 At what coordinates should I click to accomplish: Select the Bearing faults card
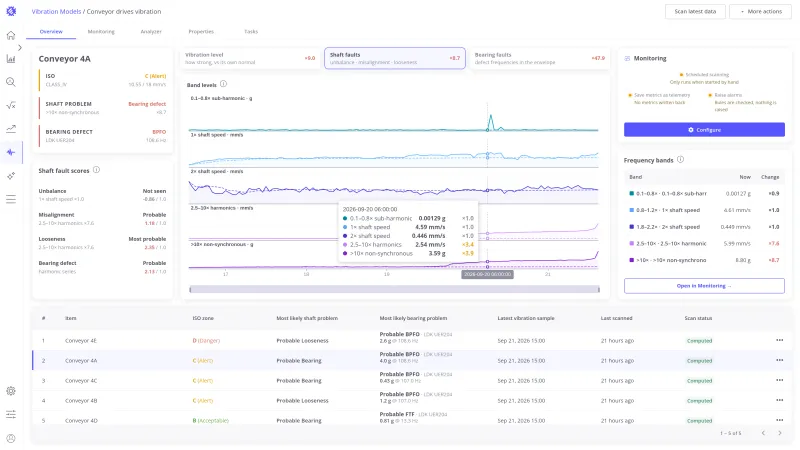click(539, 58)
